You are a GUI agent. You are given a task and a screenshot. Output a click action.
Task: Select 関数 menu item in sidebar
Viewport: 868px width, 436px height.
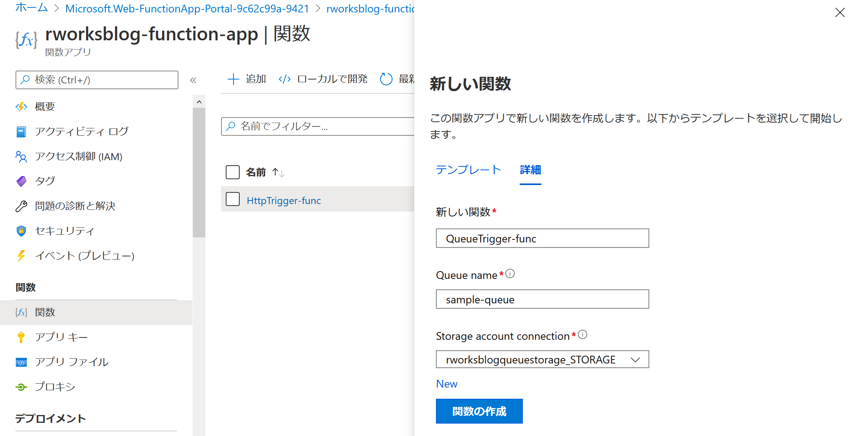96,312
